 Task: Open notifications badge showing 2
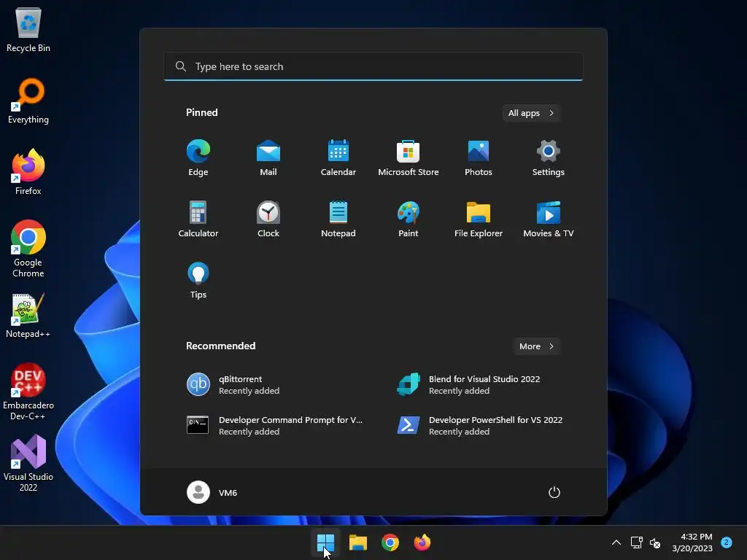[727, 542]
